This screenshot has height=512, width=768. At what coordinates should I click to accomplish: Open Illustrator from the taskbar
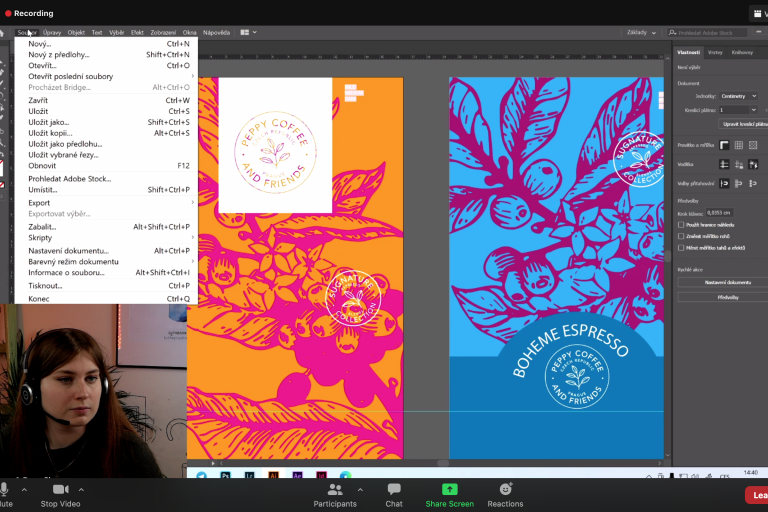pyautogui.click(x=273, y=476)
